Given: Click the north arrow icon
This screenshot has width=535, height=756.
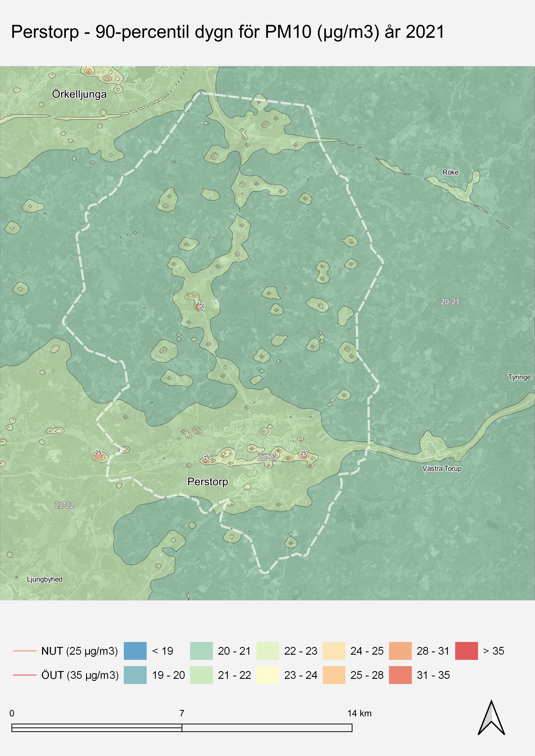Looking at the screenshot, I should tap(491, 718).
